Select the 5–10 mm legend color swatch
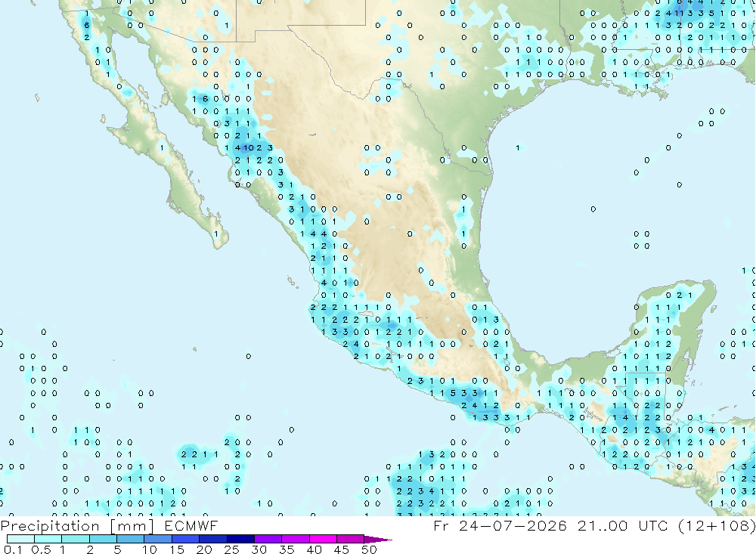The height and width of the screenshot is (554, 756). (x=131, y=539)
